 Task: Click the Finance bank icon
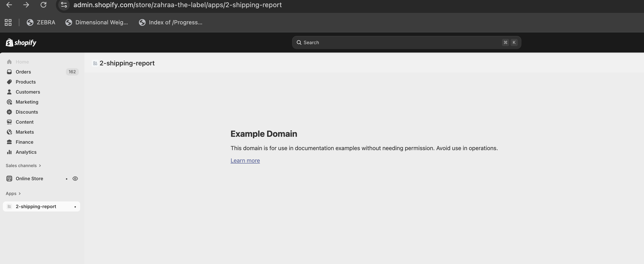(9, 142)
